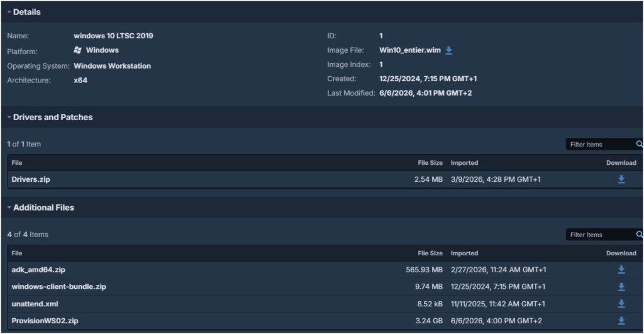This screenshot has width=644, height=334.
Task: Click the Windows platform logo icon
Action: click(x=77, y=50)
